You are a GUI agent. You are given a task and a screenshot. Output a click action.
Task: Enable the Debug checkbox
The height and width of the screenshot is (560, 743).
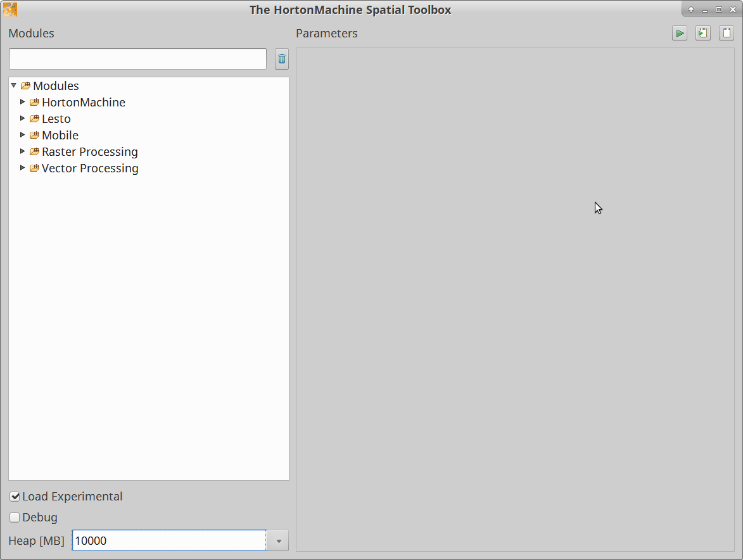pos(15,518)
